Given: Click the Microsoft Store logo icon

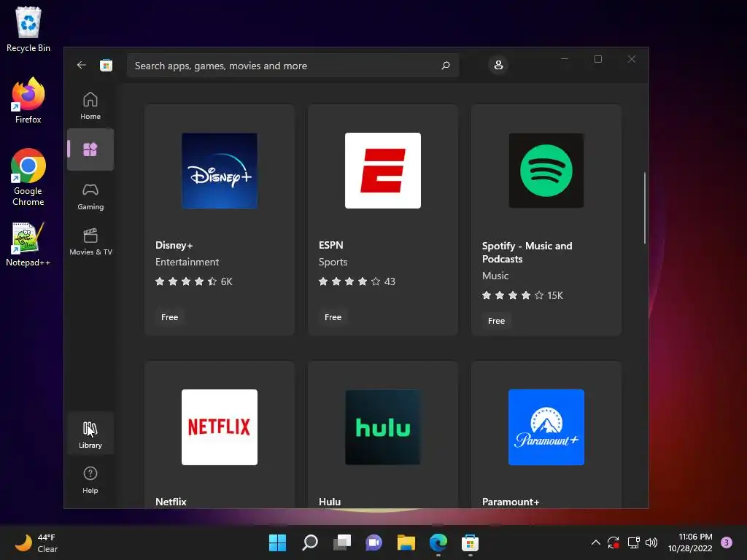Looking at the screenshot, I should [x=106, y=65].
